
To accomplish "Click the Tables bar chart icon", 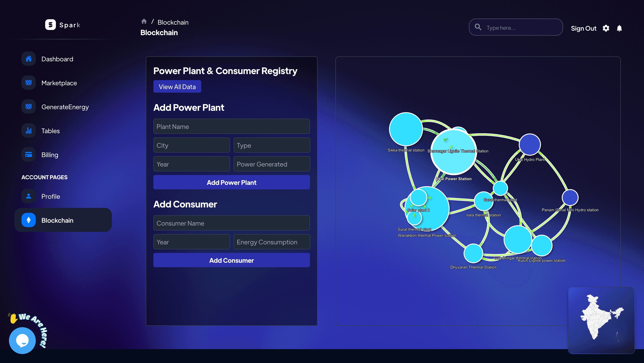I will [x=28, y=131].
